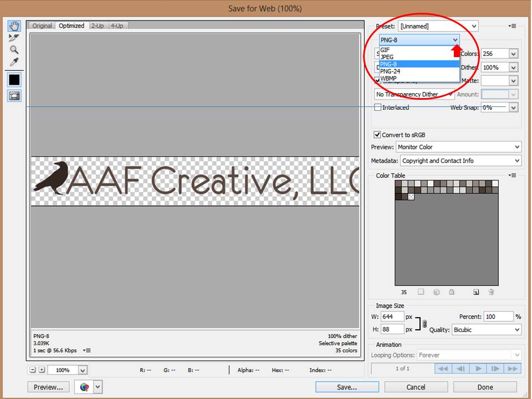Image resolution: width=532 pixels, height=399 pixels.
Task: Open the Optimize menu icon beside Preset
Action: point(512,26)
